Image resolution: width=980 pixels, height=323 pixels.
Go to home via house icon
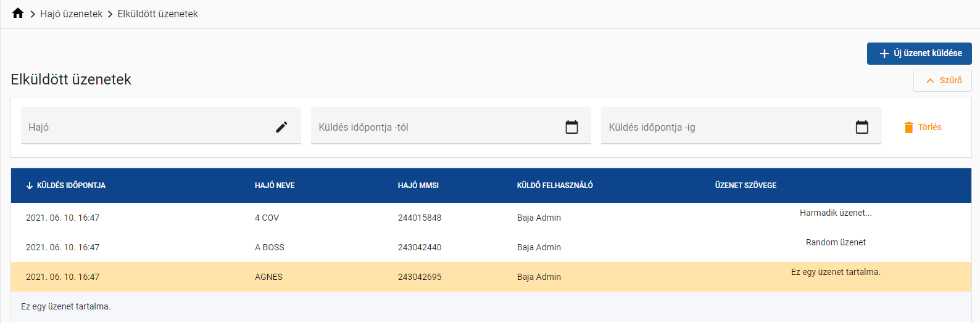18,13
